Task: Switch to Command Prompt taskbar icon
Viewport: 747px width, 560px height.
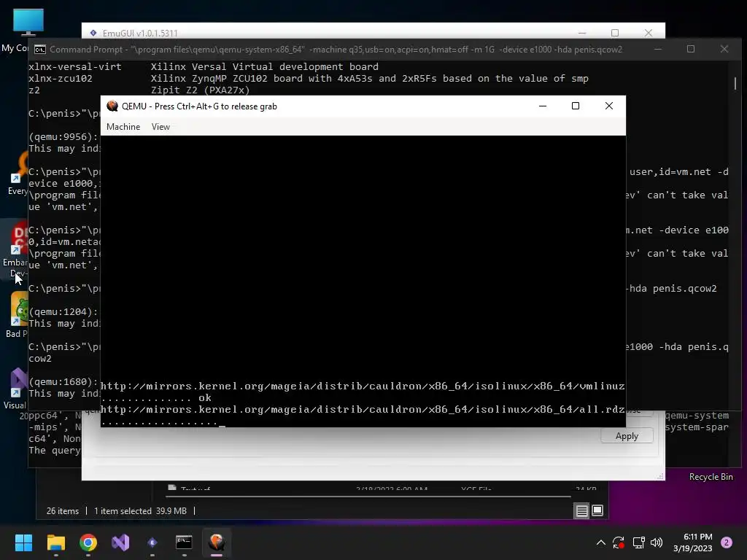Action: (184, 542)
